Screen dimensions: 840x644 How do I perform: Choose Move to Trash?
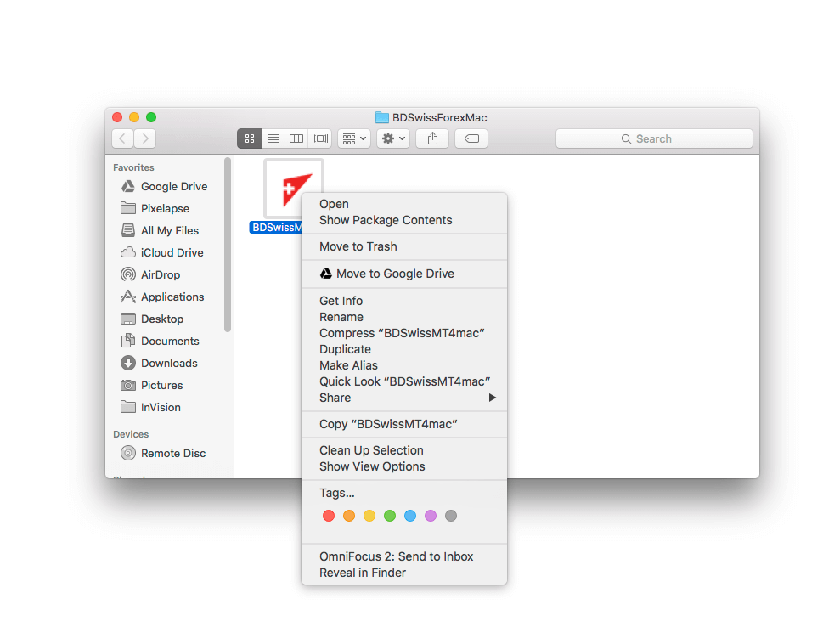pos(404,246)
